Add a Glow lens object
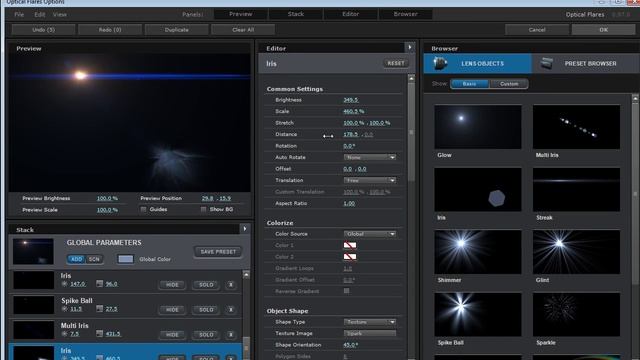640x360 pixels. [x=478, y=127]
